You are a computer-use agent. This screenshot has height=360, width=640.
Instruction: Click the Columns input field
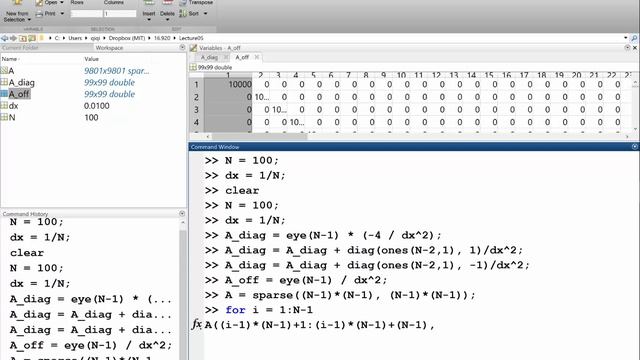(x=120, y=14)
